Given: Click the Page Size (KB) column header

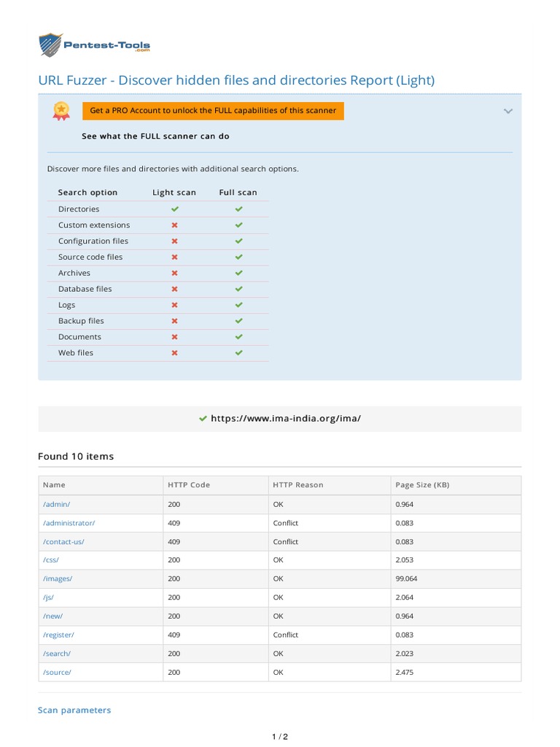Looking at the screenshot, I should tap(422, 485).
